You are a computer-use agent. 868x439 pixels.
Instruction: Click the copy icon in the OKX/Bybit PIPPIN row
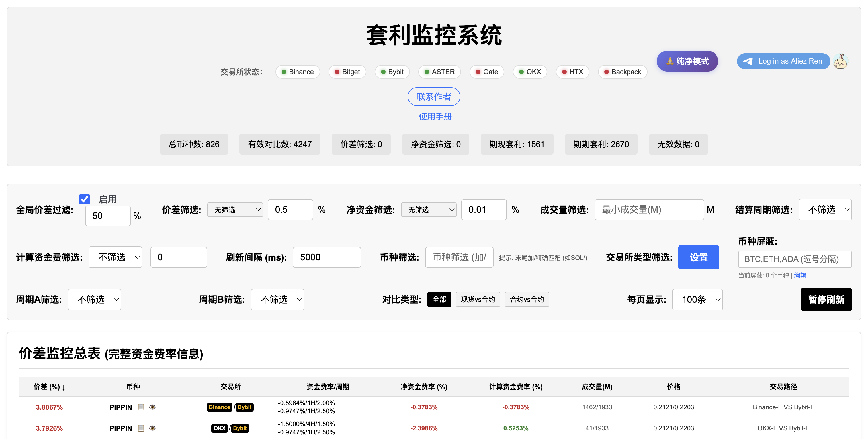pos(141,428)
